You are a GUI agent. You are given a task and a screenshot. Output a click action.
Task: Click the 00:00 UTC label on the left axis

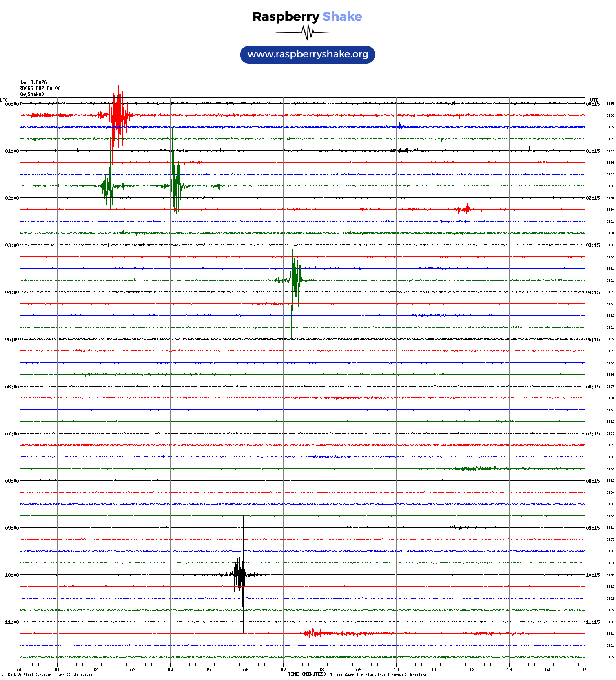click(12, 104)
